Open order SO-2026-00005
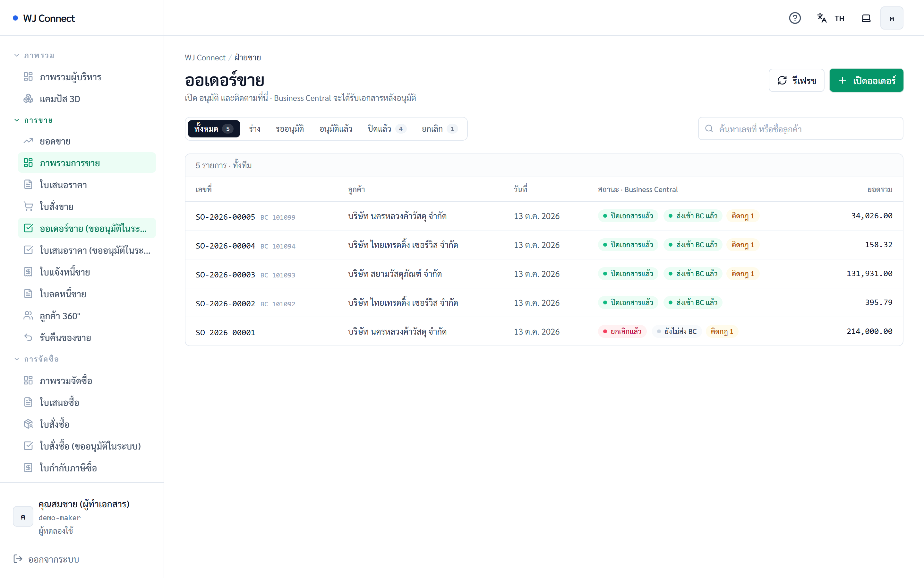 coord(544,216)
